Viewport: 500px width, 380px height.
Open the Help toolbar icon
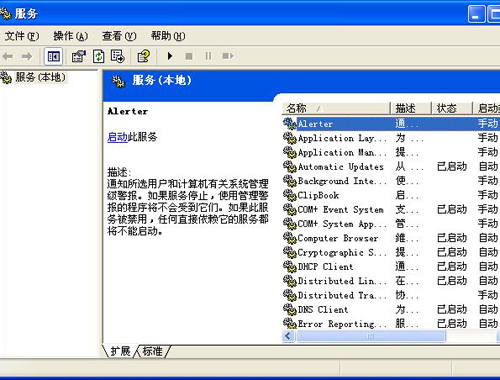coord(144,56)
